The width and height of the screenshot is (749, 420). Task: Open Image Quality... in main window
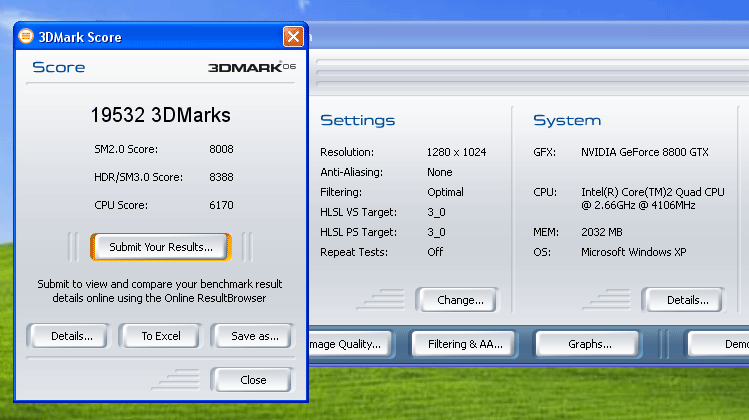point(350,344)
